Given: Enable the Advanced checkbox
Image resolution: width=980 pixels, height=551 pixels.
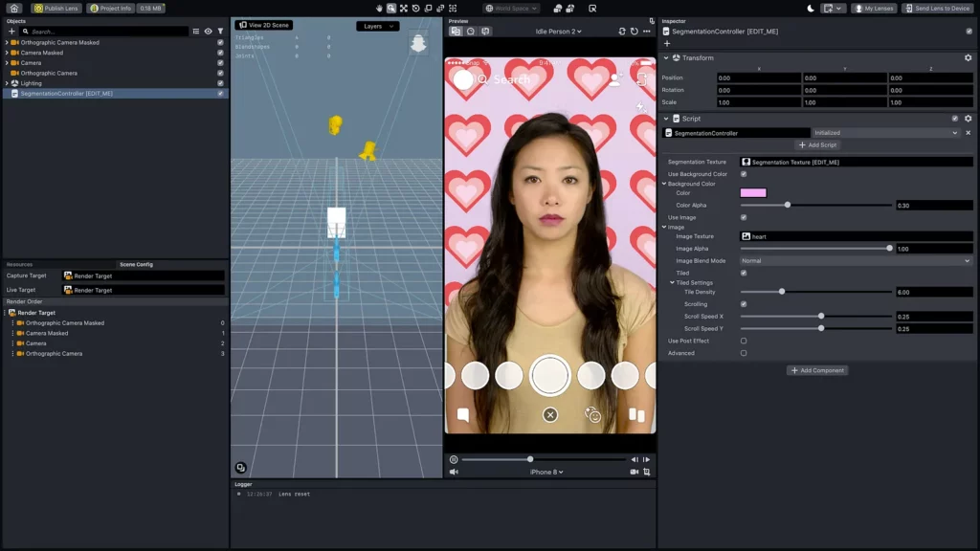Looking at the screenshot, I should [744, 353].
